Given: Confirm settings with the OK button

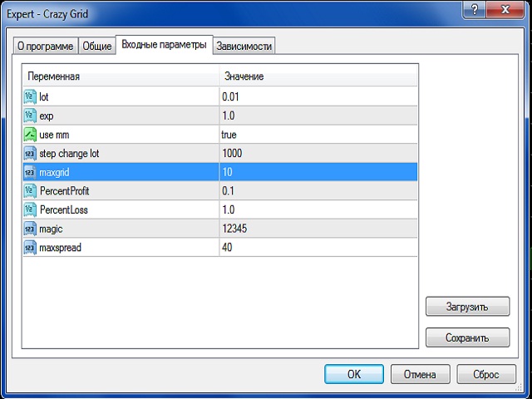Looking at the screenshot, I should 354,374.
